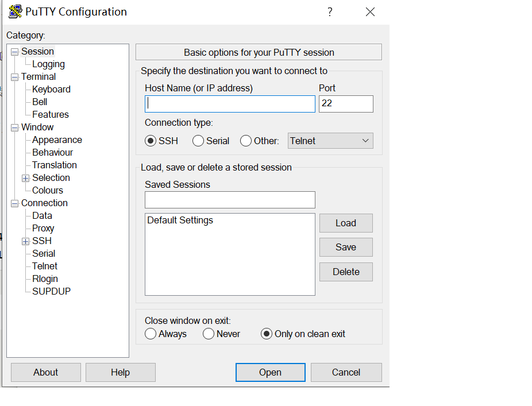Focus the Host Name input field
532x406 pixels.
pos(230,103)
